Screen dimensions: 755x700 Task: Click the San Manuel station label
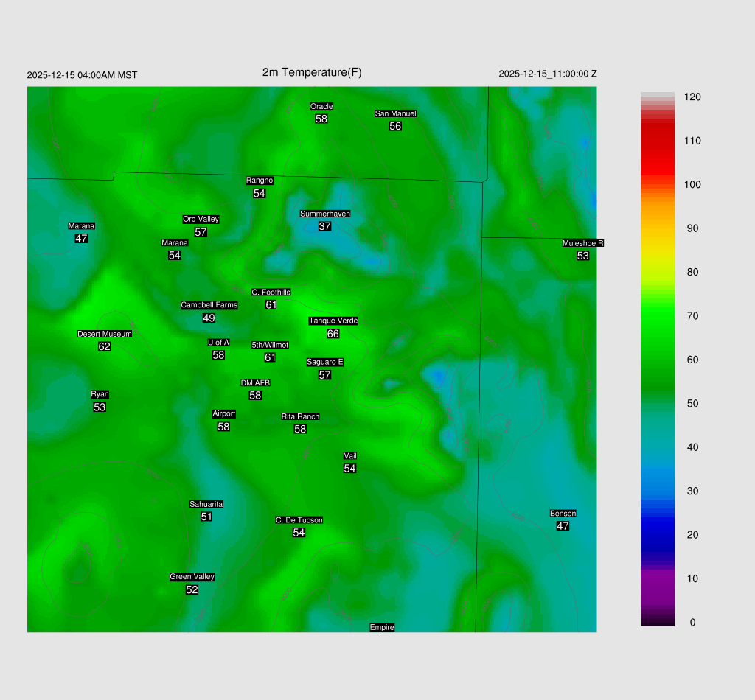coord(395,113)
